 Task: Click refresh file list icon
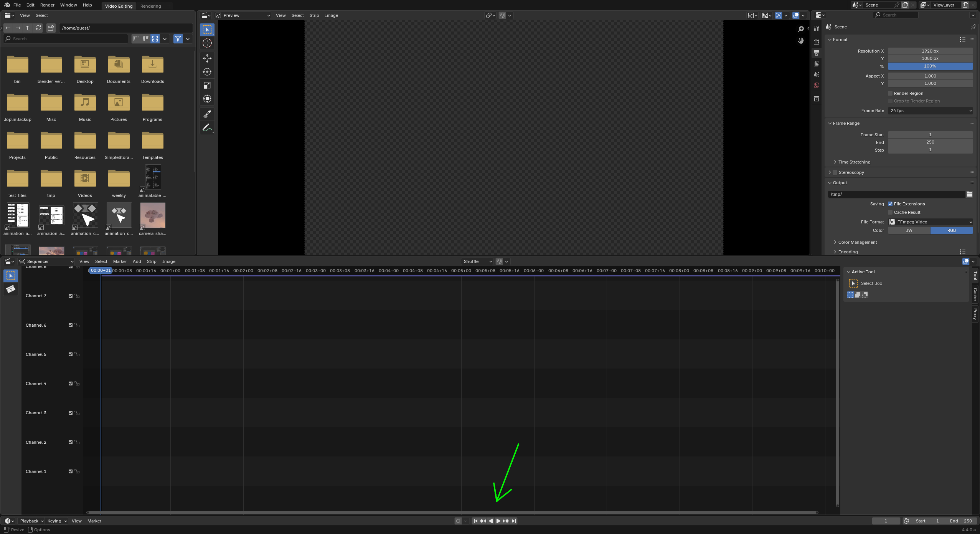tap(38, 28)
